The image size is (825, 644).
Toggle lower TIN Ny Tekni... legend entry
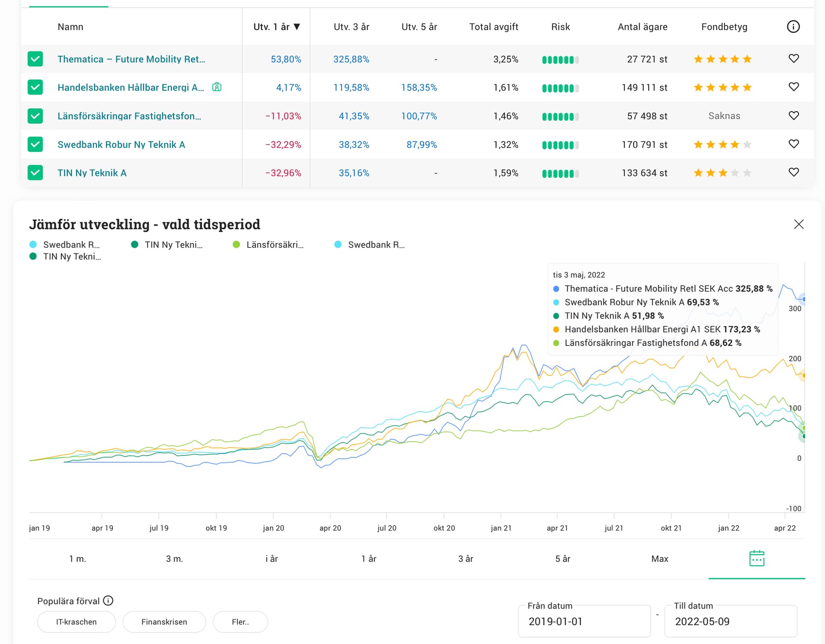pyautogui.click(x=65, y=256)
